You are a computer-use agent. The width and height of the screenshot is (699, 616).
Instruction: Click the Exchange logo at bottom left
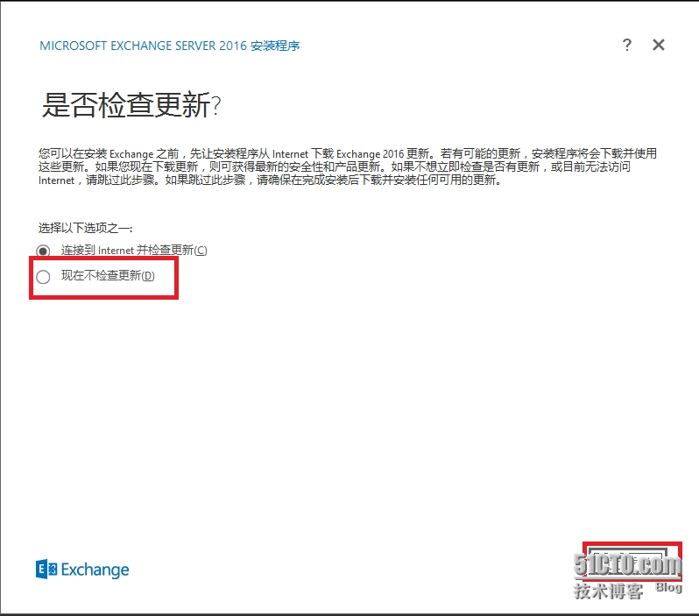82,570
